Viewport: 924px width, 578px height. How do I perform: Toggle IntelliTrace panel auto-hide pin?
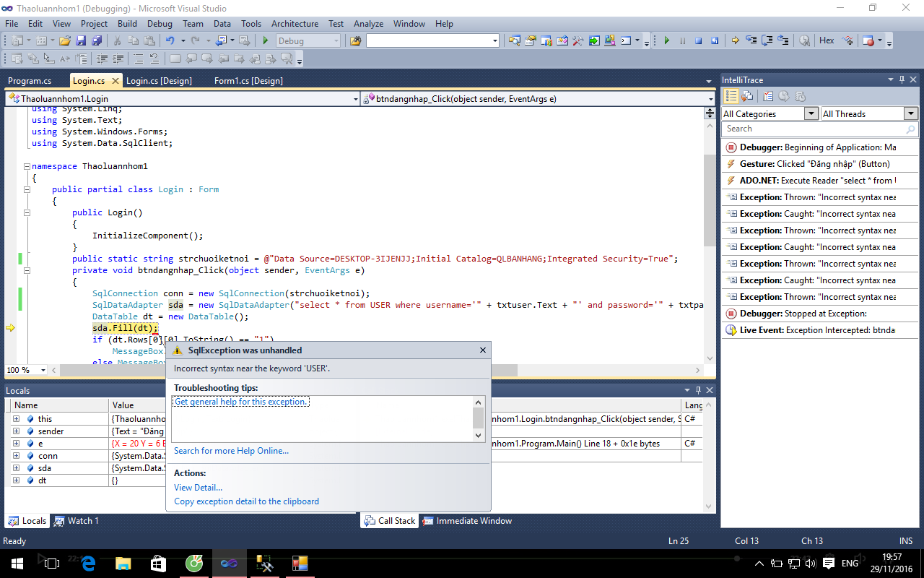(x=901, y=80)
